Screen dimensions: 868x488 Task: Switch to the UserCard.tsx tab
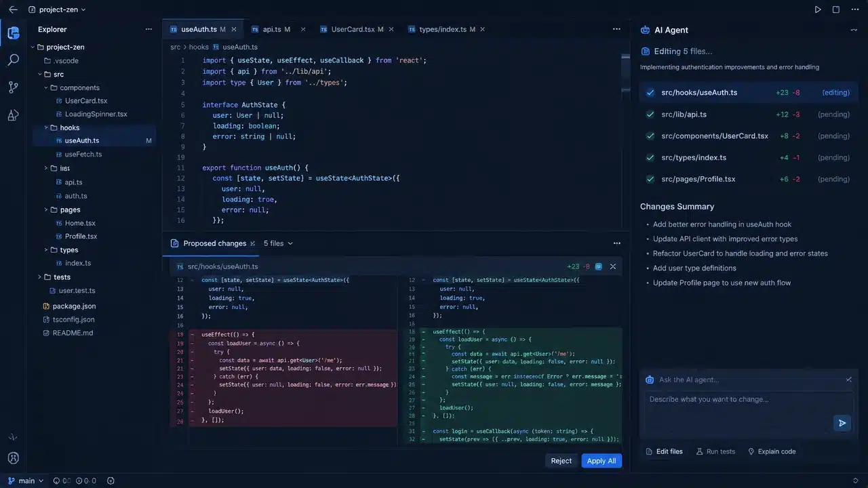pos(357,29)
